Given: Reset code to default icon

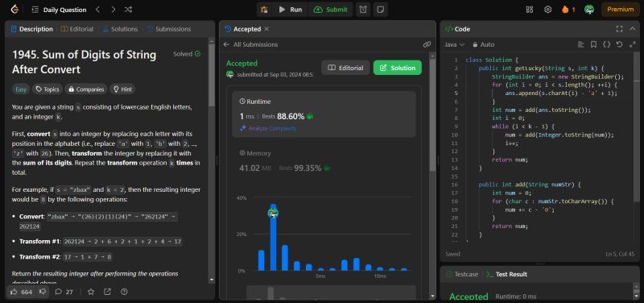Looking at the screenshot, I should (x=619, y=44).
